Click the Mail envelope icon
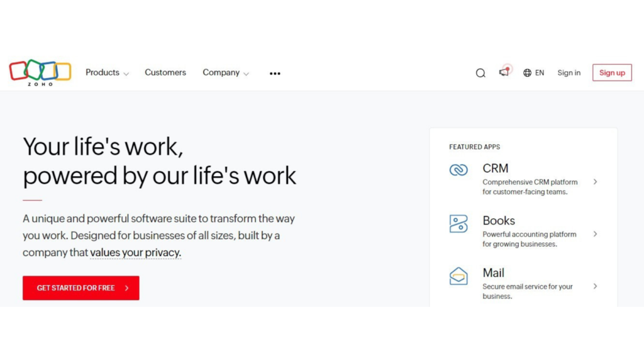This screenshot has height=363, width=644. (x=458, y=276)
